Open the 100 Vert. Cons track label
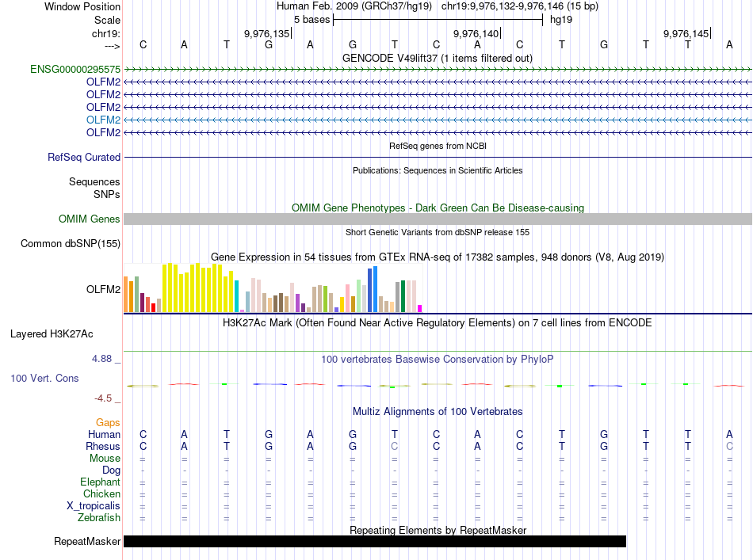Image resolution: width=753 pixels, height=560 pixels. pyautogui.click(x=44, y=378)
